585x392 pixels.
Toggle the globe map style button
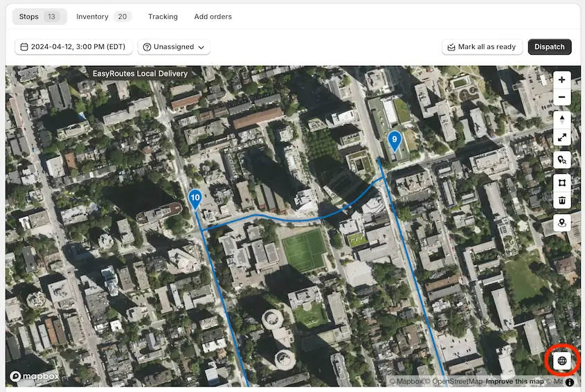coord(562,361)
